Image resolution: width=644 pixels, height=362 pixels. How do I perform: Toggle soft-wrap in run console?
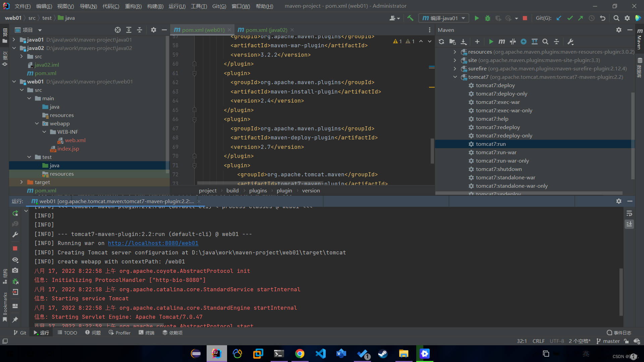[x=629, y=214]
